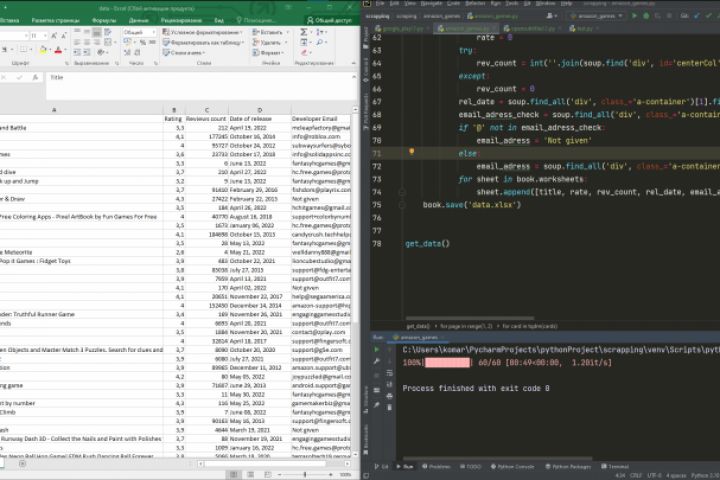The width and height of the screenshot is (720, 480).
Task: Switch to Page Break Preview in Excel status bar
Action: point(268,474)
